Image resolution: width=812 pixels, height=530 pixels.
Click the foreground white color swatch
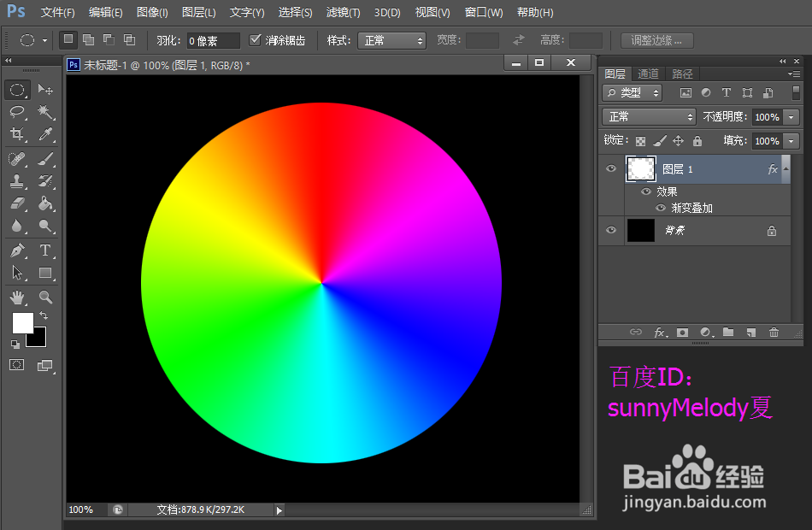[x=22, y=323]
